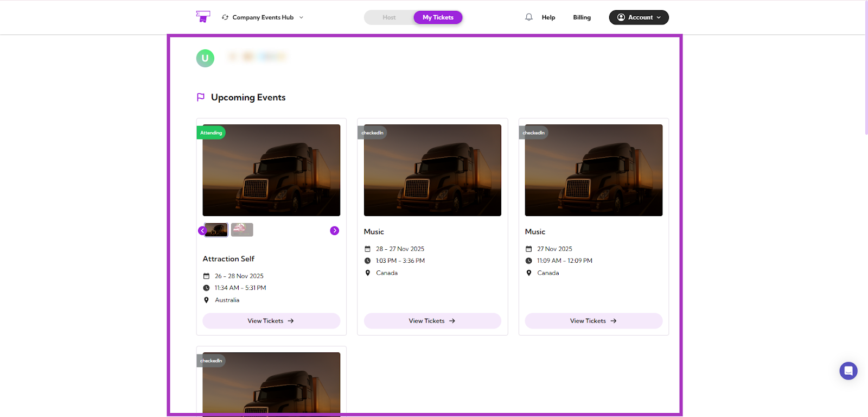Click the 1:03 PM – 3:36 PM time text

click(x=400, y=261)
